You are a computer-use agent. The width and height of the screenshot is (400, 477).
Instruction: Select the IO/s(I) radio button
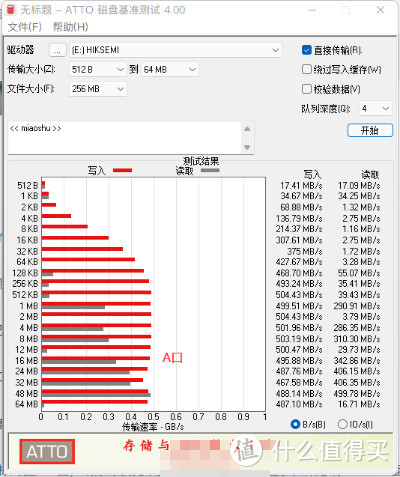point(342,424)
